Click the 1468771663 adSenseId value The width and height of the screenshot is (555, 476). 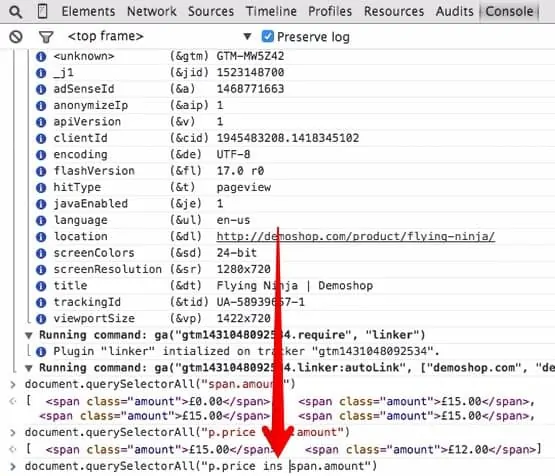(250, 89)
